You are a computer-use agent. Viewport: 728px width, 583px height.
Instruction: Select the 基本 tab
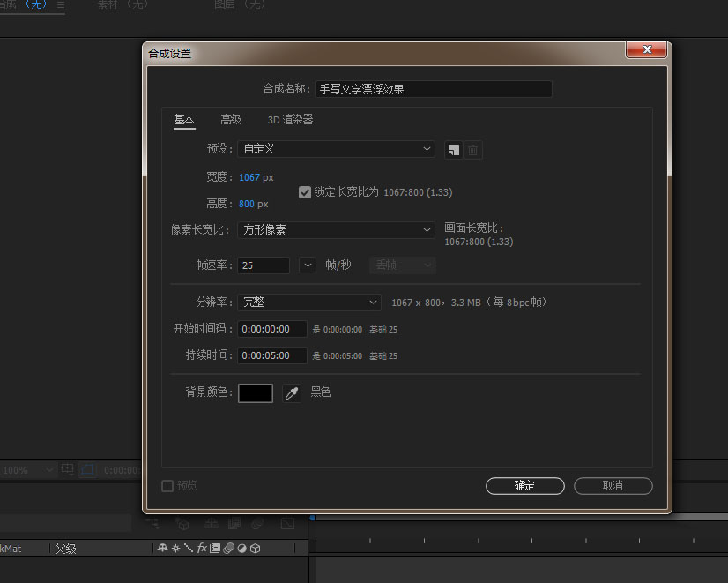pyautogui.click(x=184, y=120)
